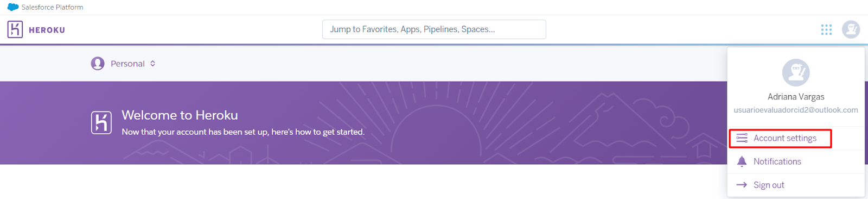Click the Account settings sliders icon
This screenshot has height=199, width=868.
point(742,138)
